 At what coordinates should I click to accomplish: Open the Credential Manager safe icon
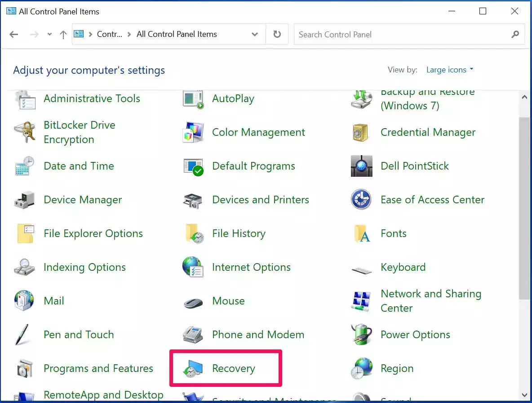pyautogui.click(x=361, y=132)
